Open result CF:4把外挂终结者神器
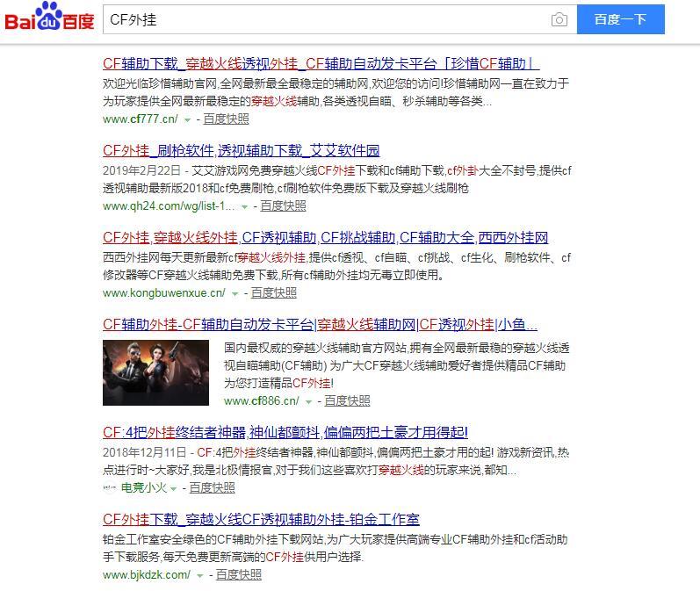This screenshot has height=591, width=700. [x=285, y=432]
